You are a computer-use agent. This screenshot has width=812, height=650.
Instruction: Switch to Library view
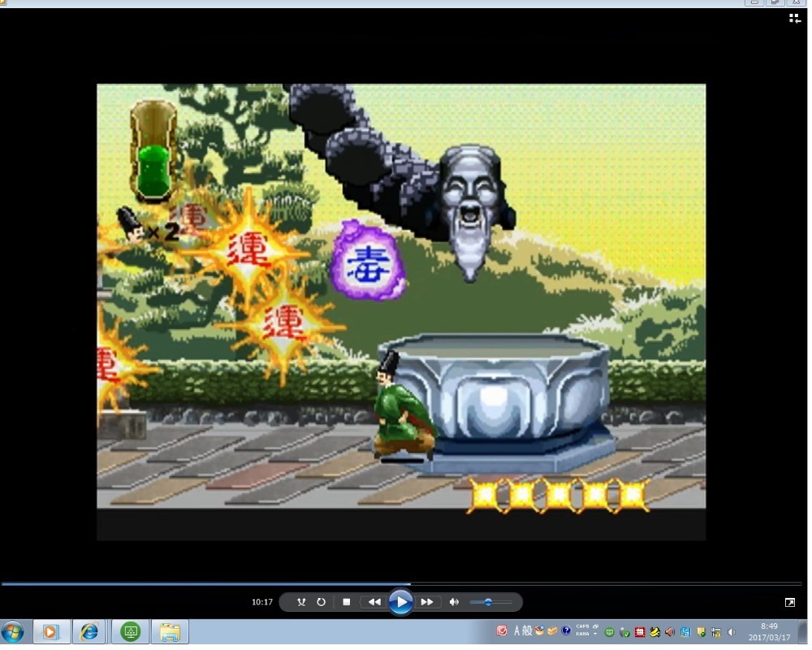(794, 19)
